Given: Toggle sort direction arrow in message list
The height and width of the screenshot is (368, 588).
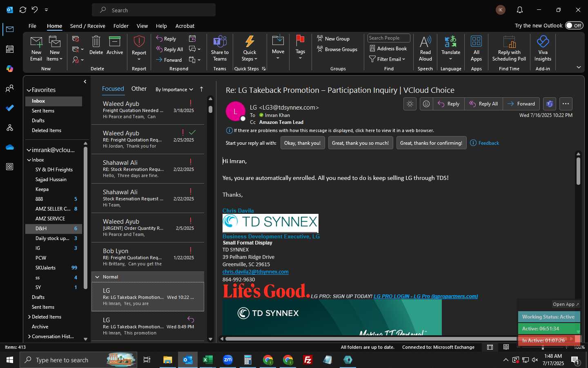Looking at the screenshot, I should [x=201, y=89].
